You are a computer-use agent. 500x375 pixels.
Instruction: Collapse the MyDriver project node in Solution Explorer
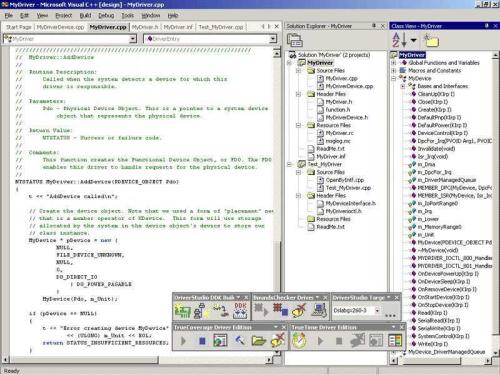[x=290, y=63]
